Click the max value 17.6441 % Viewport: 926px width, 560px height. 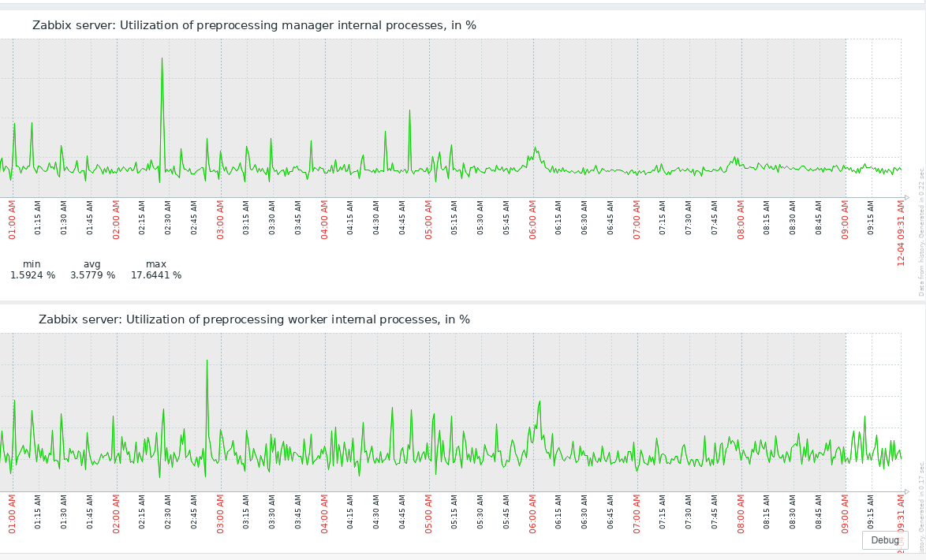(156, 275)
